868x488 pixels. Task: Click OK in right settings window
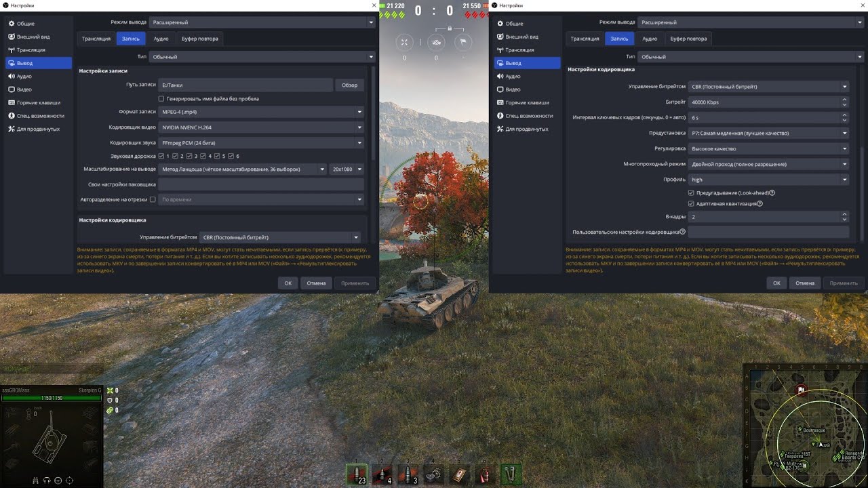[776, 283]
